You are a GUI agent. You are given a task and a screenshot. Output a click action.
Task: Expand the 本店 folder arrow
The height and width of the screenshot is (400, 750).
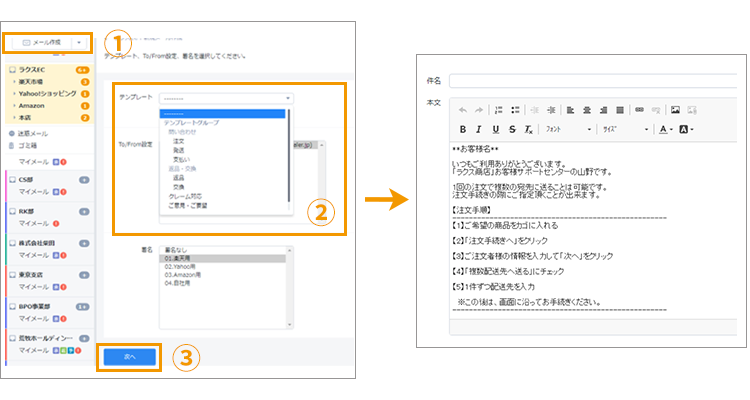[14, 118]
